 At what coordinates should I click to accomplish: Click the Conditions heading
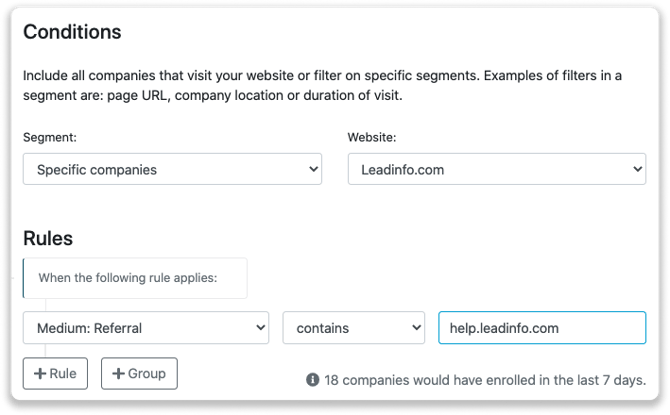pos(72,32)
